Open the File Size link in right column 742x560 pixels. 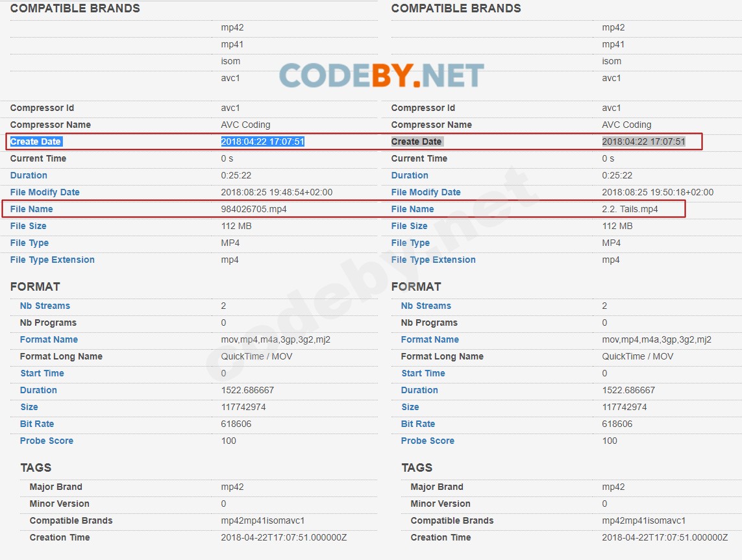pos(410,226)
